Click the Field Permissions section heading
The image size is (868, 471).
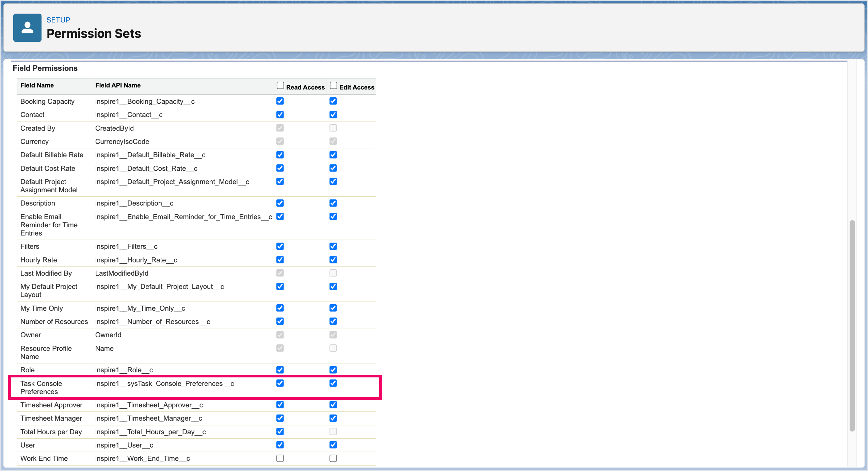click(45, 68)
